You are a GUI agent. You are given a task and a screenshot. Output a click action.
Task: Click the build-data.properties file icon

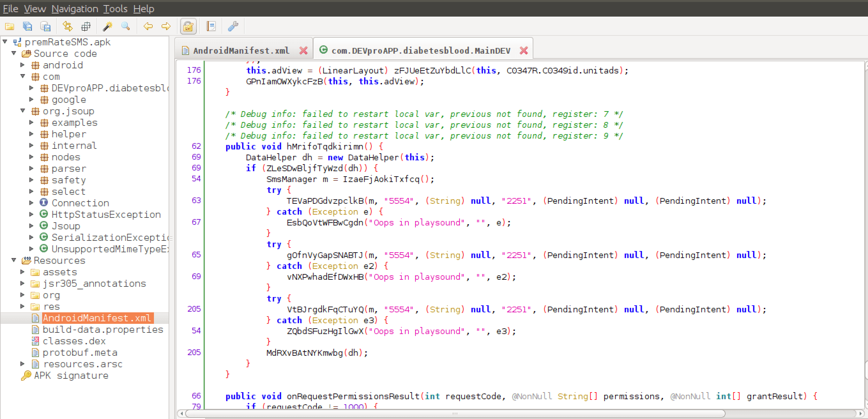point(35,329)
